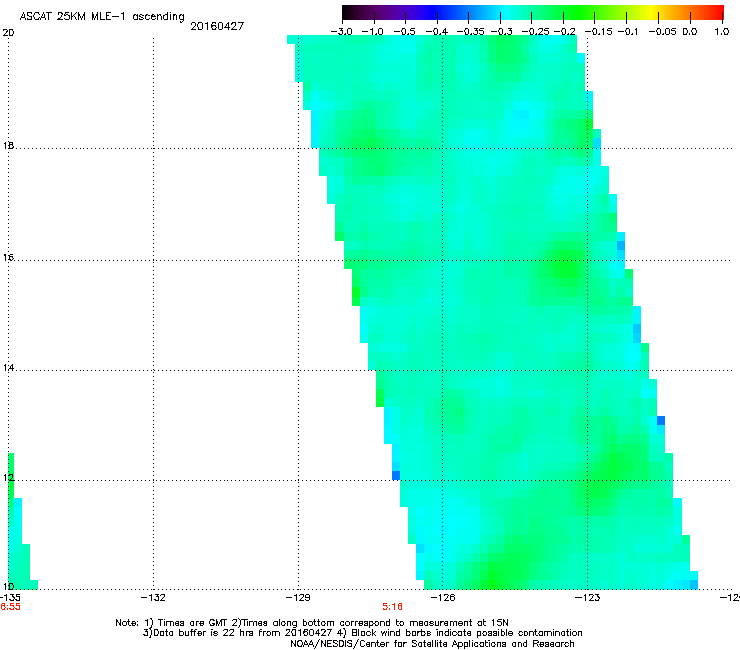
Task: Click the -0.5 colorbar label
Action: coord(405,32)
